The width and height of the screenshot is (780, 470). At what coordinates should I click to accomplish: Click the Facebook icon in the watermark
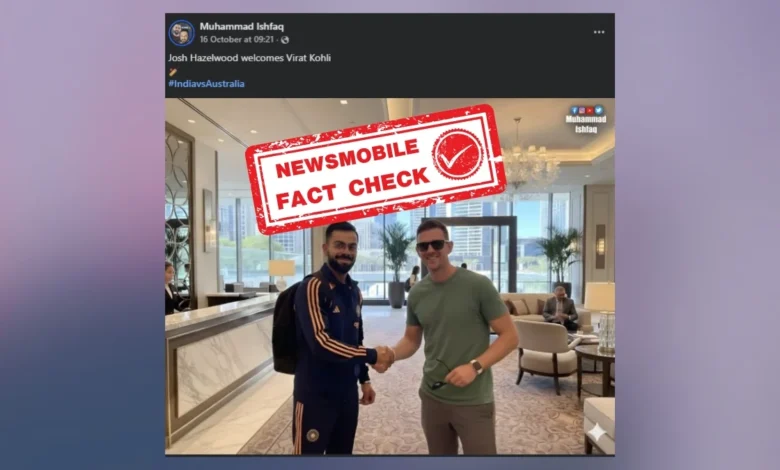click(x=574, y=110)
